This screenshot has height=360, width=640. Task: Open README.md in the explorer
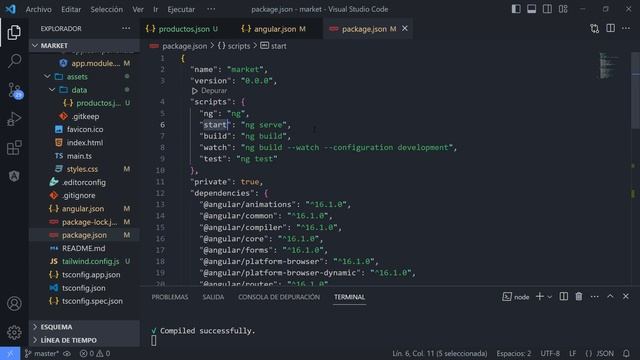84,248
